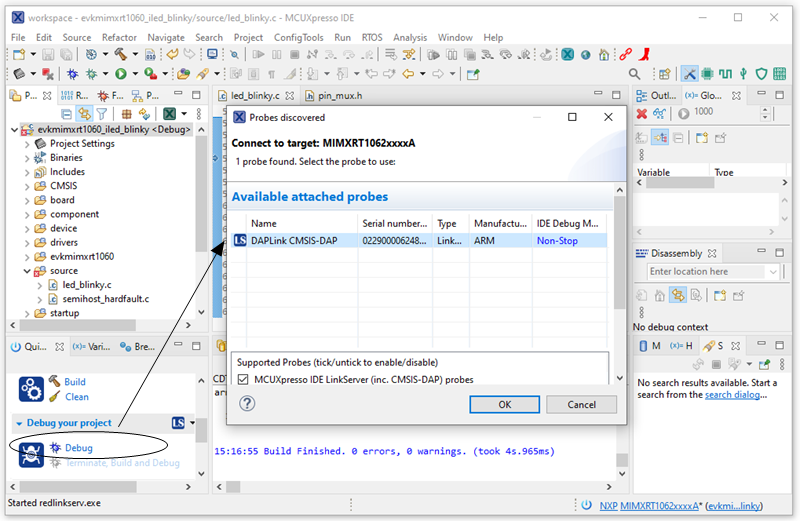Switch to Develop perspective wrench icon

point(689,74)
